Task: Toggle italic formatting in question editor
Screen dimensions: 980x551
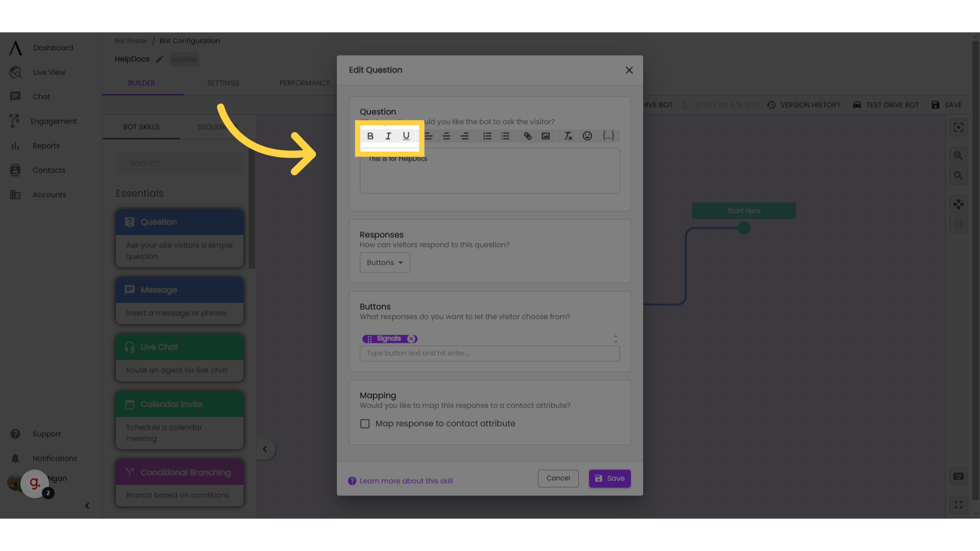Action: (x=388, y=136)
